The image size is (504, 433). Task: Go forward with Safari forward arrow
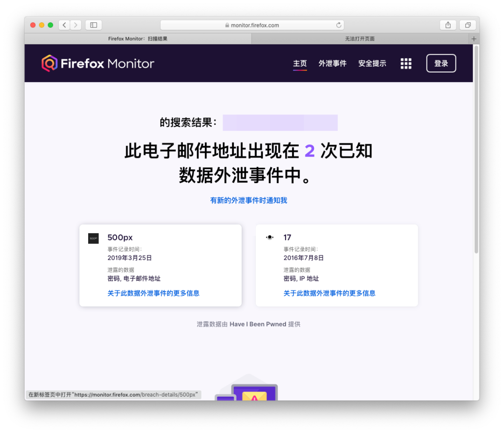coord(76,25)
